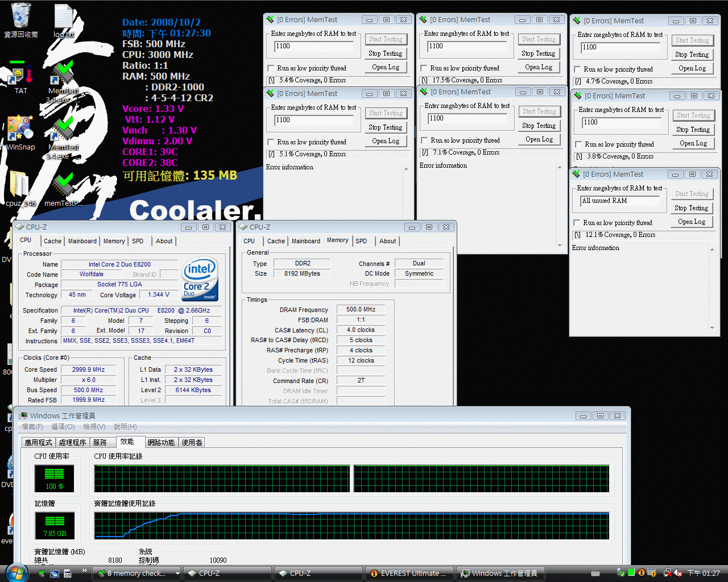Stop Testing in the 7.1% coverage MemTest
728x582 pixels.
click(x=539, y=126)
